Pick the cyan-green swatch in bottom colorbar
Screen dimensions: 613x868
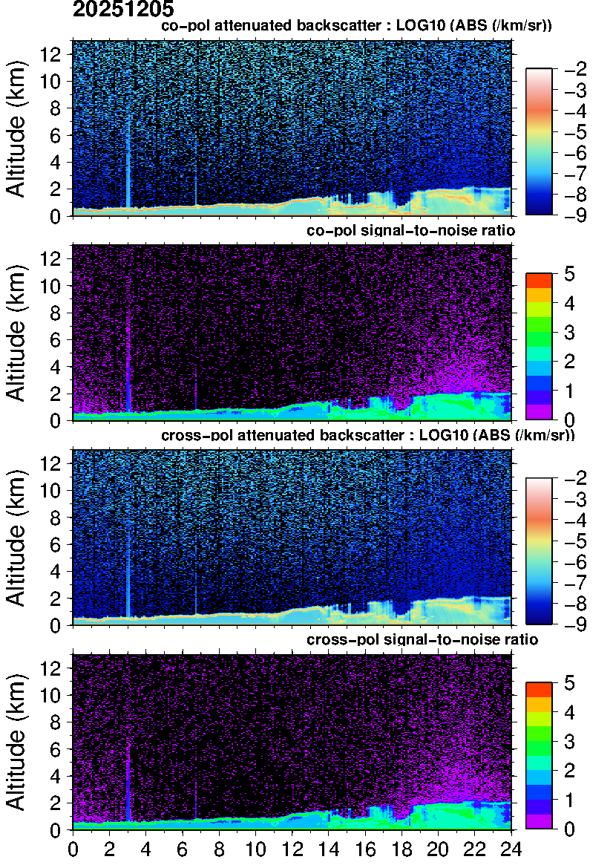click(x=539, y=763)
